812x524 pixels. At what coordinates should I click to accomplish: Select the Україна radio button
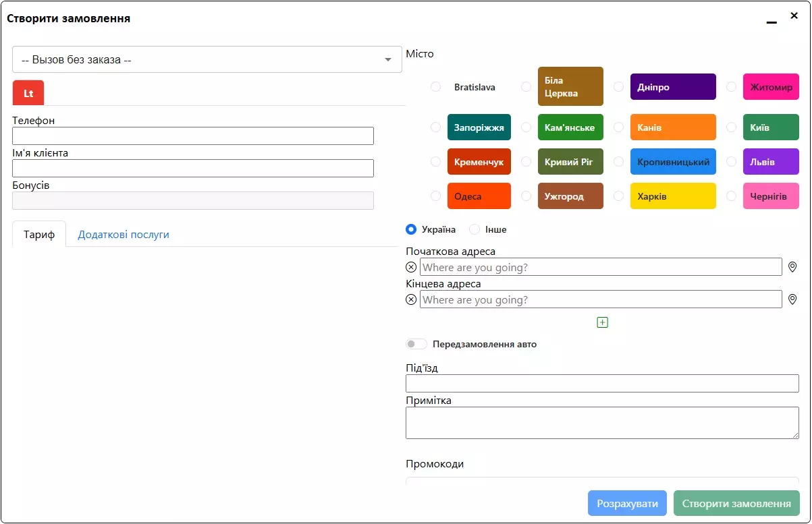pos(411,230)
